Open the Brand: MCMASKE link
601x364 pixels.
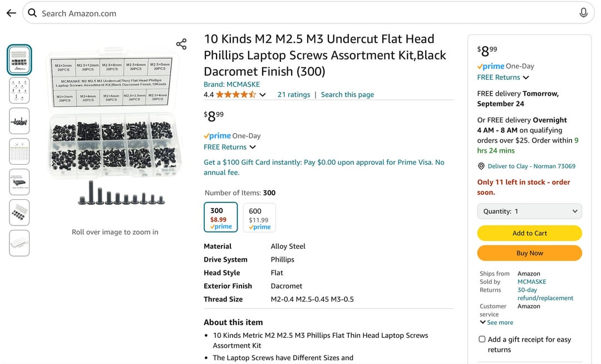point(231,85)
